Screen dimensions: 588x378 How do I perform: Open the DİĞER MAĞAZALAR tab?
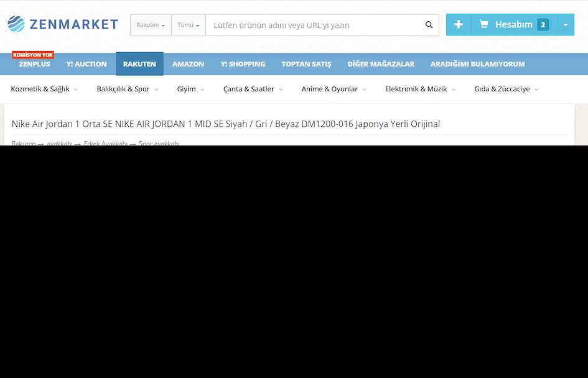(381, 64)
